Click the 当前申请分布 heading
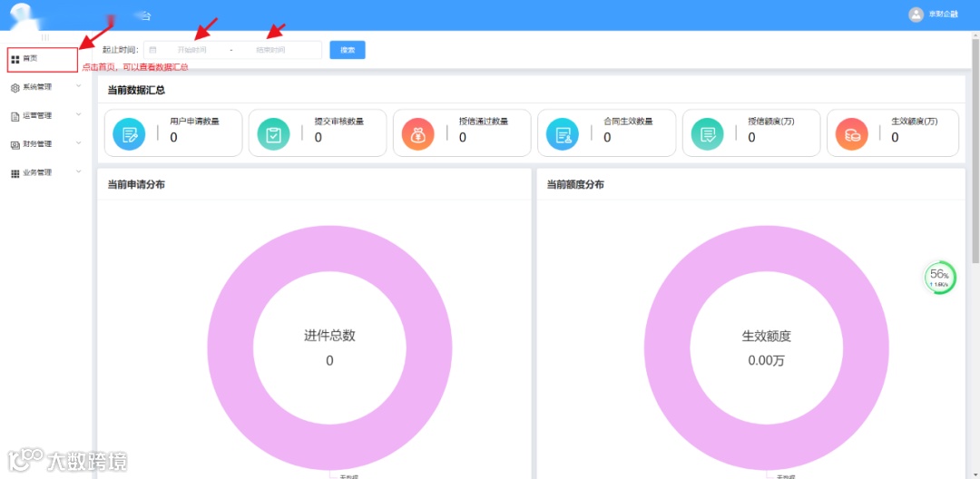Screen dimensions: 980x479 click(x=136, y=185)
